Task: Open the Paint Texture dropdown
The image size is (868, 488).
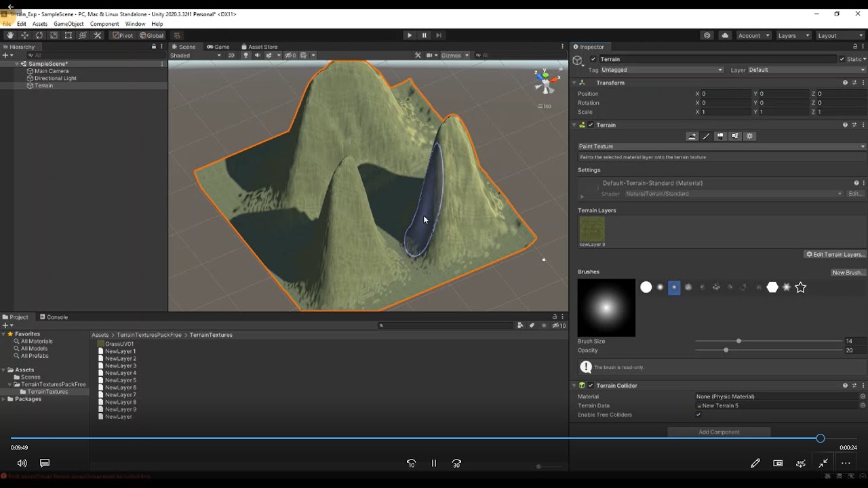Action: (x=722, y=146)
